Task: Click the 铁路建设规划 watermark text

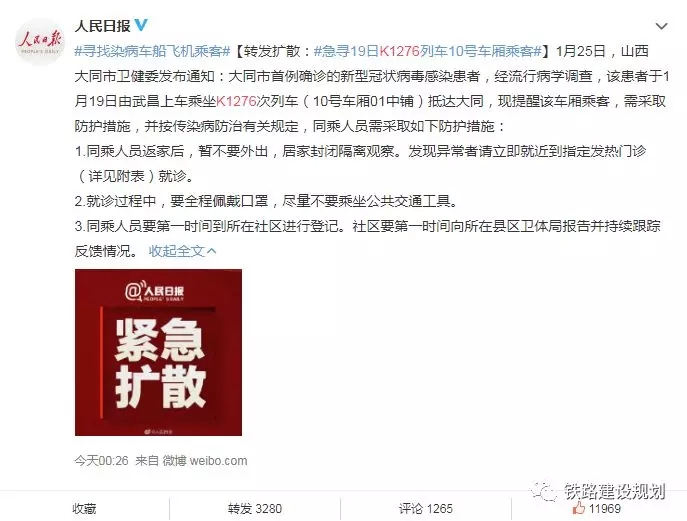Action: [x=614, y=491]
